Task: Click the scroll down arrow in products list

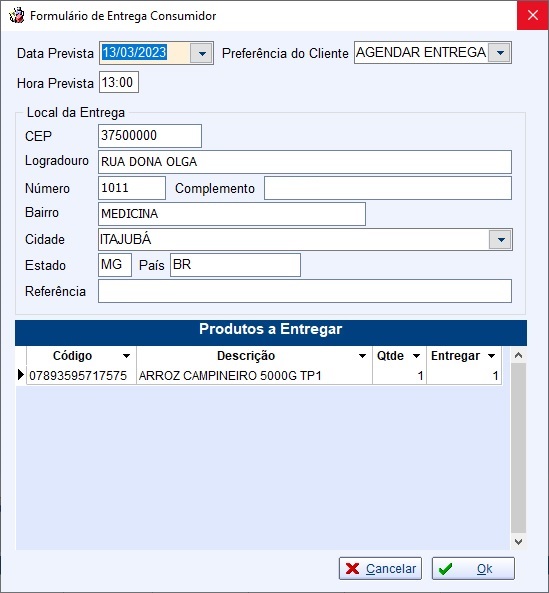Action: [518, 542]
